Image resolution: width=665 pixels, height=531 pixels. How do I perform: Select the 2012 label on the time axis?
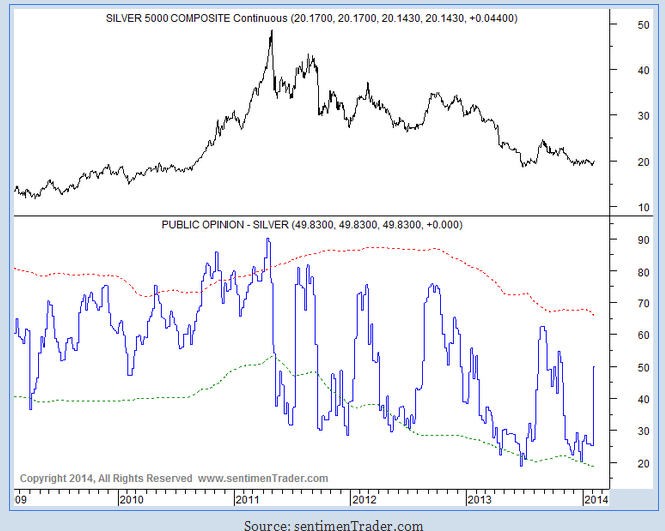[x=364, y=499]
